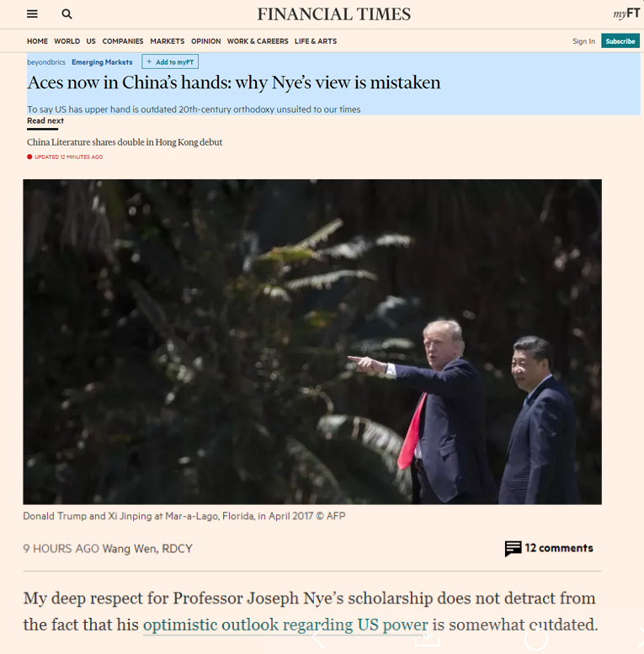Viewport: 644px width, 654px height.
Task: Click the white circle overlay icon
Action: point(535,638)
